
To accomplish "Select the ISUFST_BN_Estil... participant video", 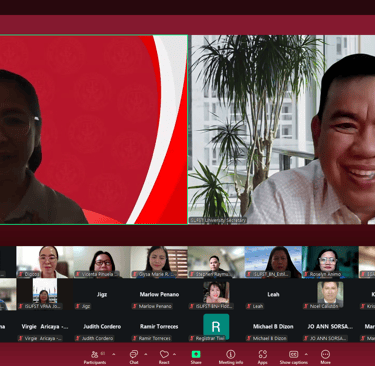I will (x=273, y=262).
